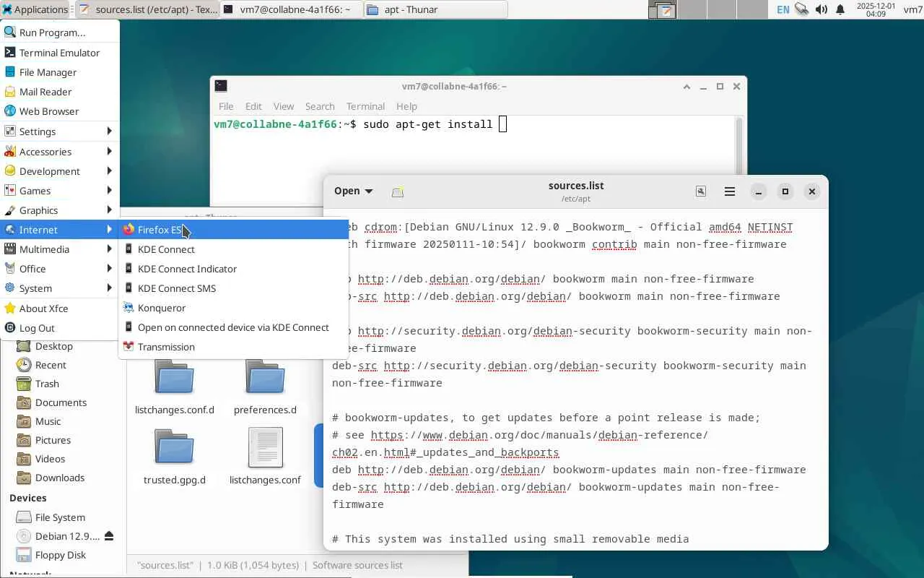This screenshot has height=578, width=924.
Task: Show About Xfce from Applications menu
Action: coord(60,309)
